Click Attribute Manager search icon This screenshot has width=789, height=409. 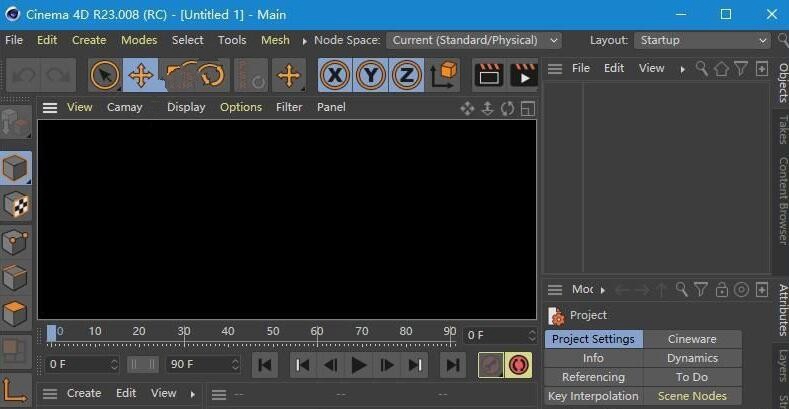pyautogui.click(x=681, y=290)
